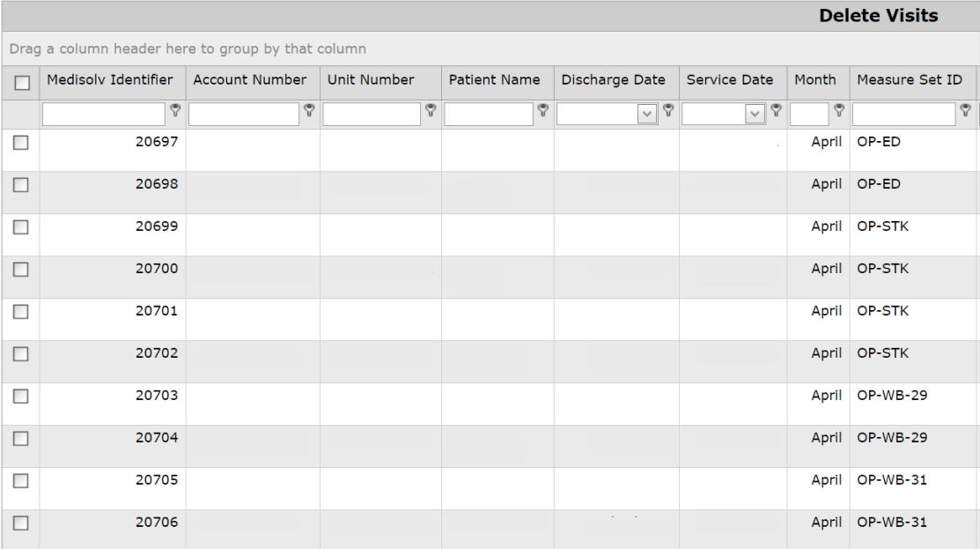The height and width of the screenshot is (549, 980).
Task: Open the Discharge Date filter dropdown
Action: tap(650, 115)
